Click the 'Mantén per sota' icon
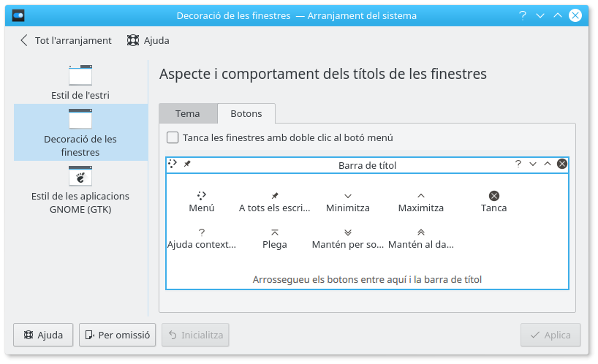 click(348, 232)
